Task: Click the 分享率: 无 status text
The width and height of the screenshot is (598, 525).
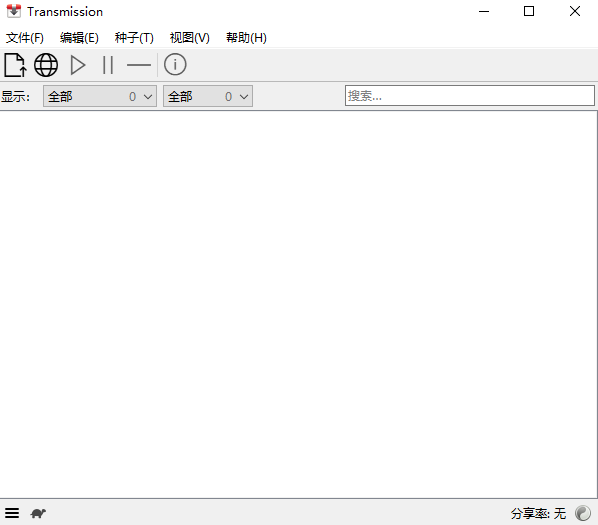Action: point(538,514)
